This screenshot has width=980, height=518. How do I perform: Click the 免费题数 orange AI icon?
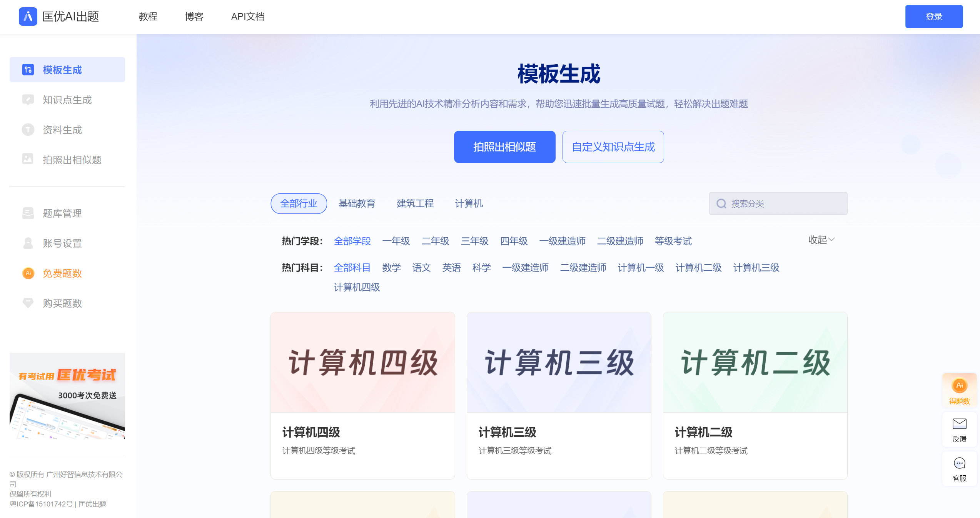click(x=28, y=273)
